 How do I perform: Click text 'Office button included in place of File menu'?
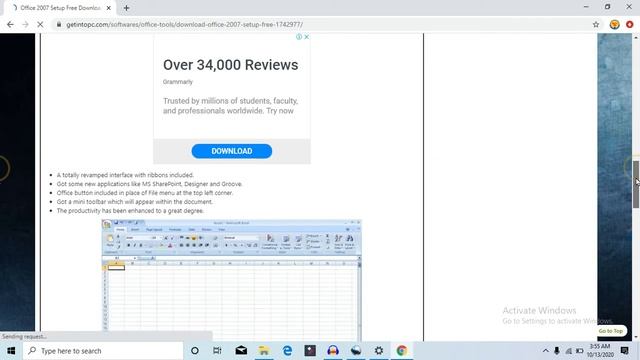[x=145, y=193]
